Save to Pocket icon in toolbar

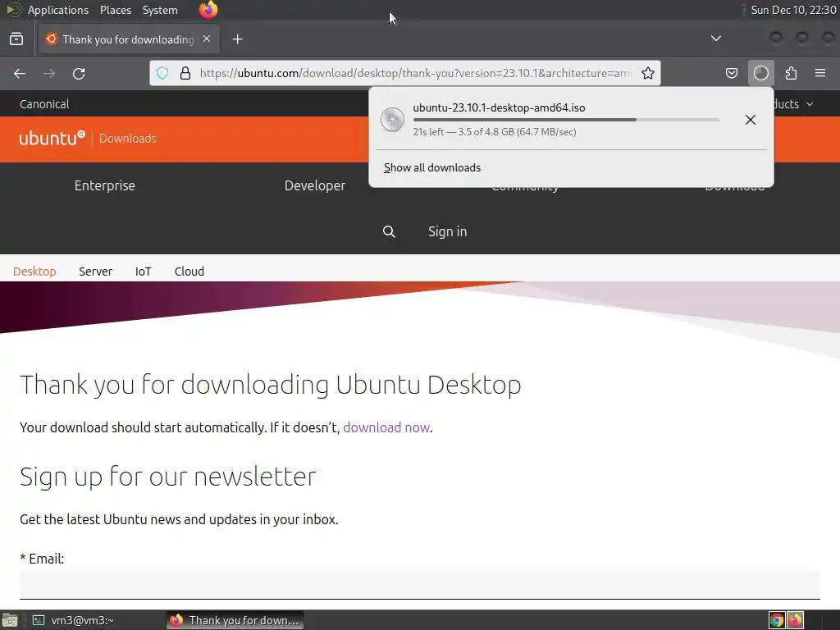[731, 73]
